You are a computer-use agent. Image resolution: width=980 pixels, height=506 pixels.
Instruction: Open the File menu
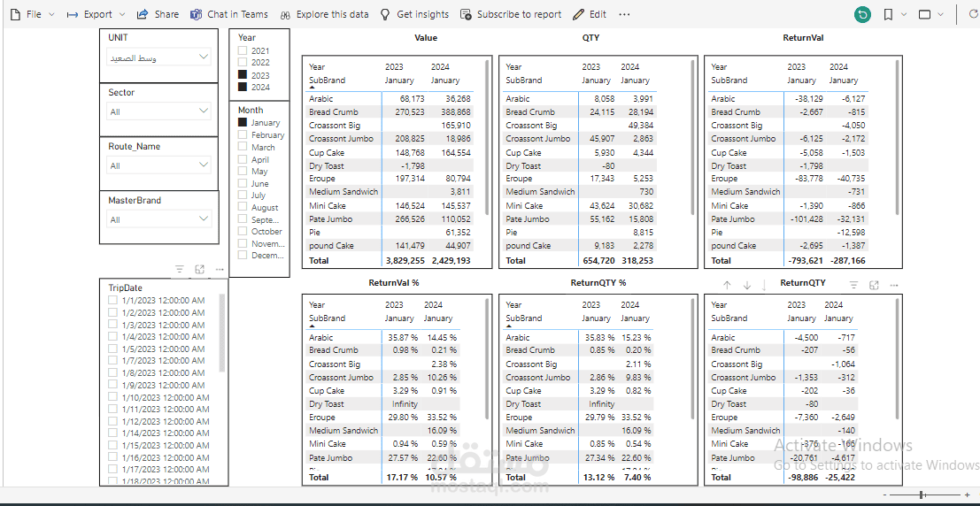[x=32, y=14]
